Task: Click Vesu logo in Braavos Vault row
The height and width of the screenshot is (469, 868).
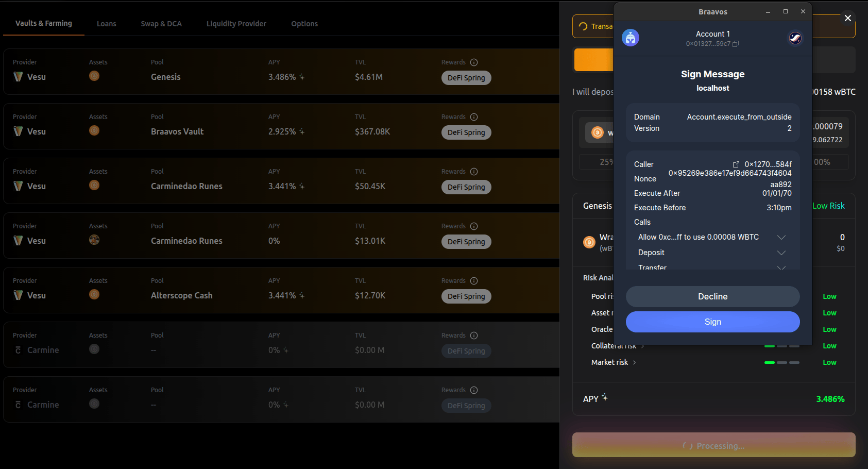Action: pos(18,131)
